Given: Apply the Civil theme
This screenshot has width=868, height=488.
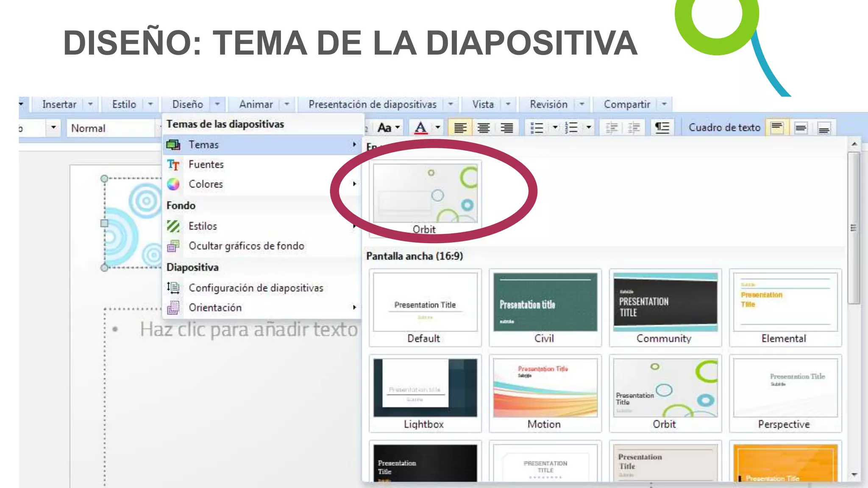Looking at the screenshot, I should [x=545, y=308].
